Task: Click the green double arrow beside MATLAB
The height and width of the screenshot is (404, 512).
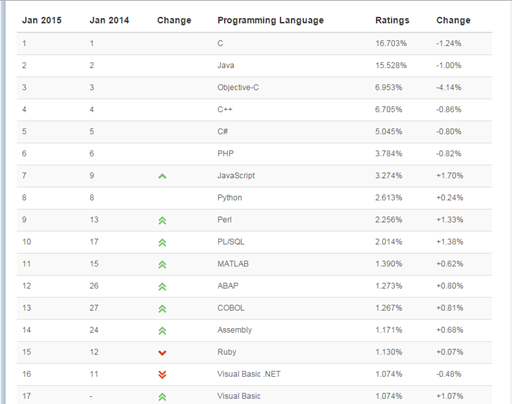Action: pos(162,264)
